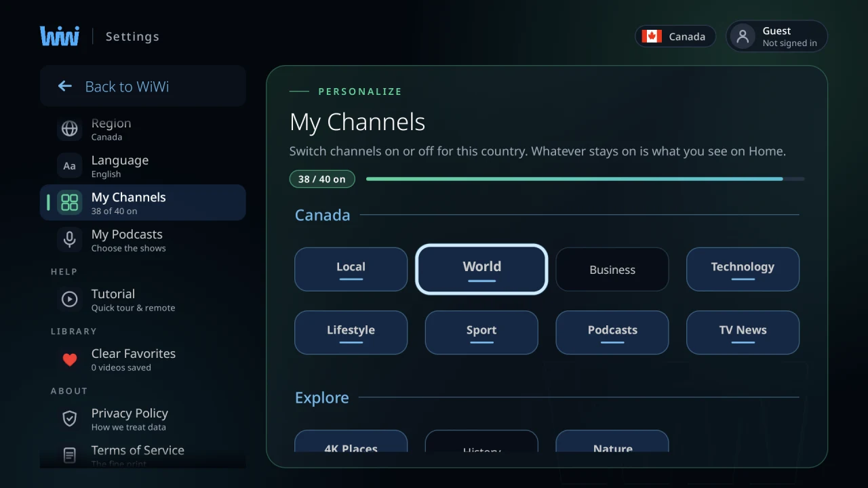
Task: Click the Region globe icon
Action: point(70,129)
